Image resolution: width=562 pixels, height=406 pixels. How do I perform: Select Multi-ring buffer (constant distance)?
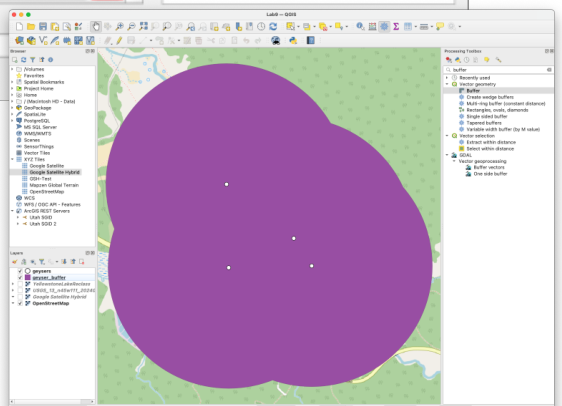pyautogui.click(x=506, y=104)
